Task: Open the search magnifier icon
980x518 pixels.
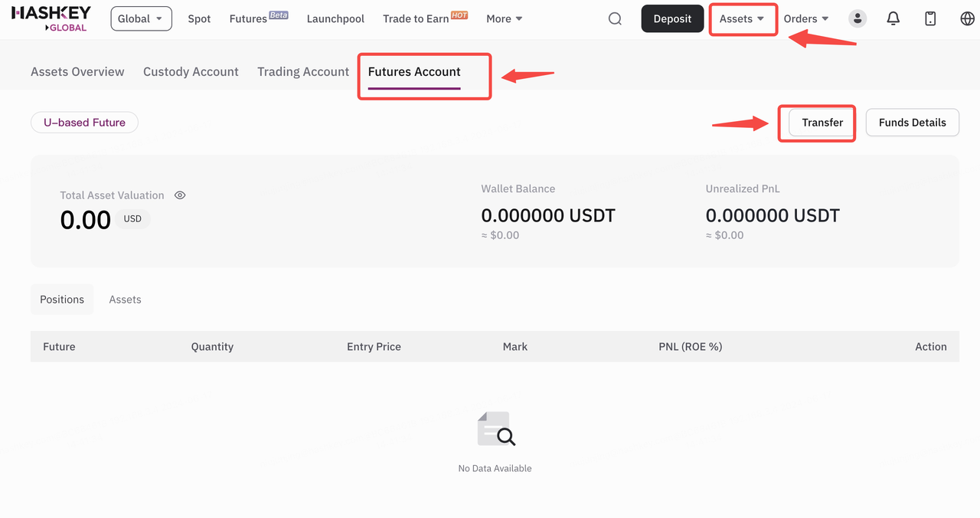Action: click(615, 18)
